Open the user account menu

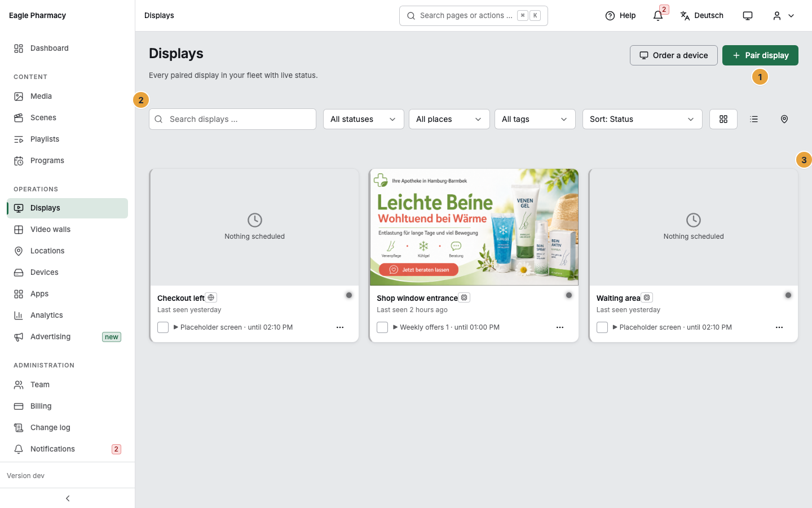[x=784, y=16]
